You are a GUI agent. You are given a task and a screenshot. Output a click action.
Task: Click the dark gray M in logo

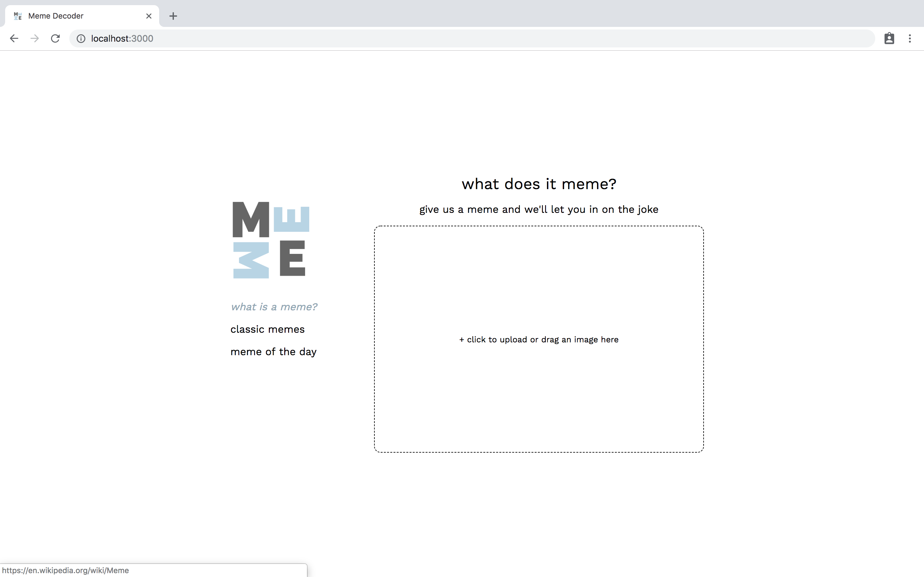tap(251, 220)
